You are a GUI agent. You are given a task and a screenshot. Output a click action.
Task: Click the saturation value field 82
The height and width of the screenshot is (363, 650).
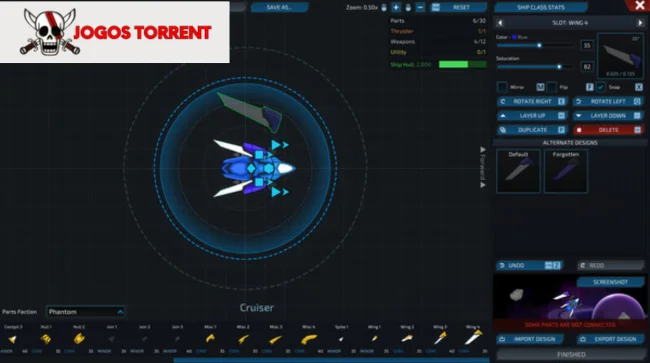(x=587, y=66)
